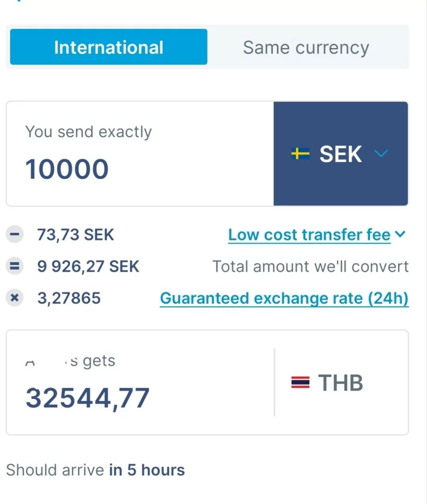
Task: Open the SEK currency selector
Action: coord(340,154)
